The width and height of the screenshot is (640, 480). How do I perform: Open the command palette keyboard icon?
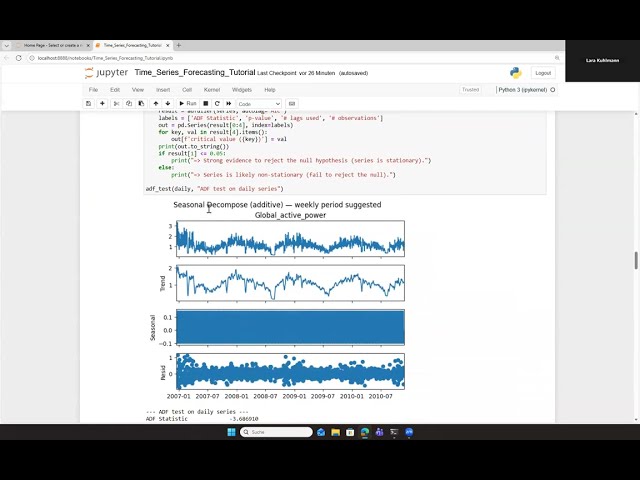(x=291, y=104)
